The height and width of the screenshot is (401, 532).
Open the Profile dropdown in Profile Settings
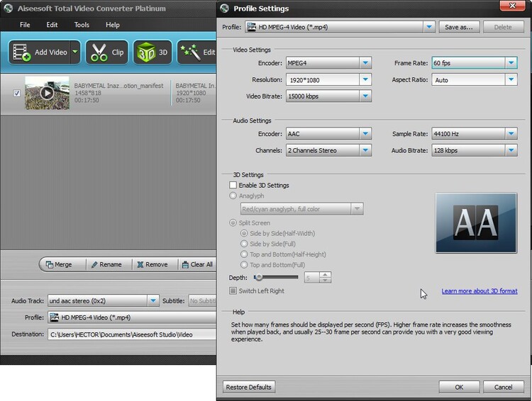click(429, 27)
